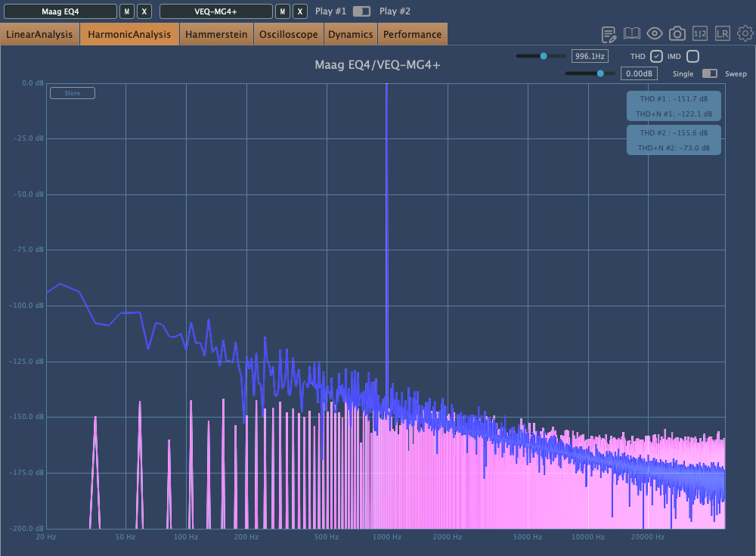Click the LR channel icon
The height and width of the screenshot is (556, 756).
(723, 34)
